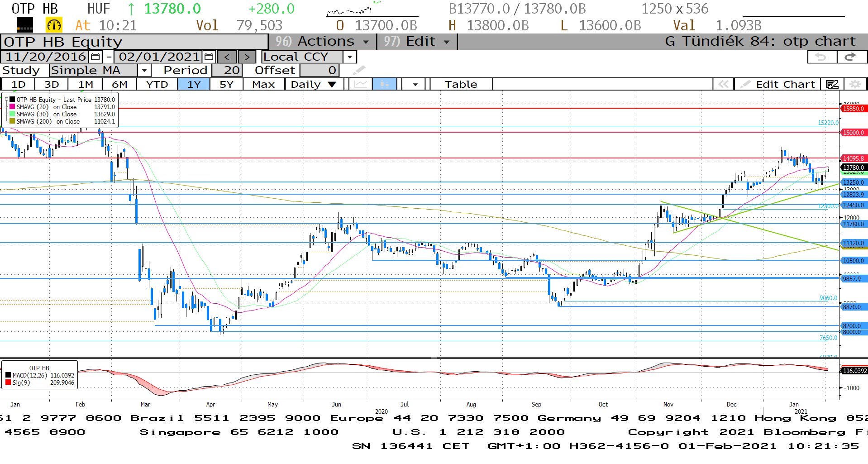Click the yellow gauge icon near price
Image resolution: width=868 pixels, height=464 pixels.
(x=54, y=25)
